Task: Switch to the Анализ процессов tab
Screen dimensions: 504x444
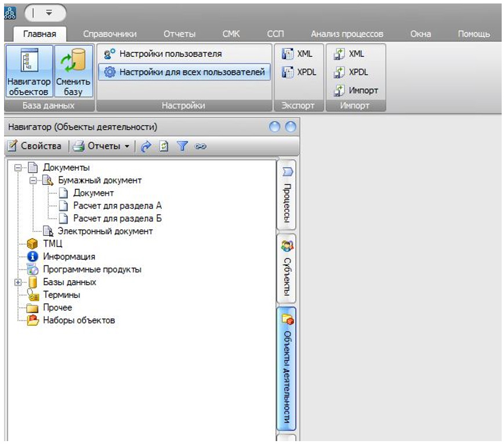Action: 346,34
